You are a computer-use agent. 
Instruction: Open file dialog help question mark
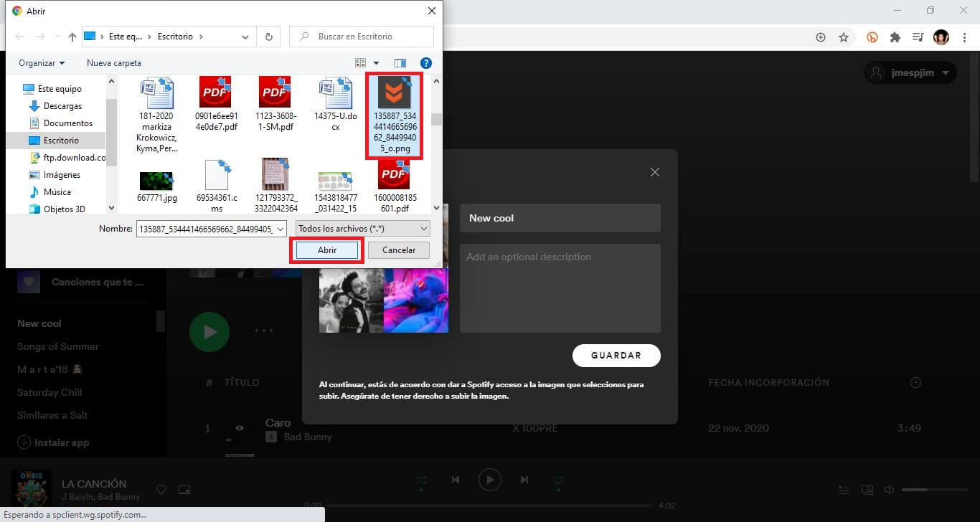pos(426,63)
